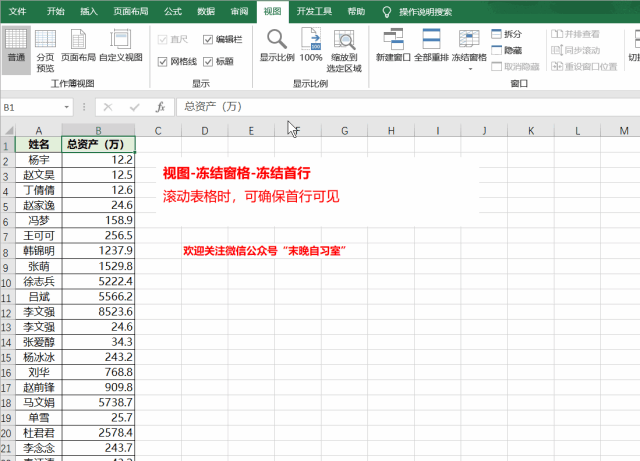Select column K header
This screenshot has width=640, height=461.
tap(531, 131)
